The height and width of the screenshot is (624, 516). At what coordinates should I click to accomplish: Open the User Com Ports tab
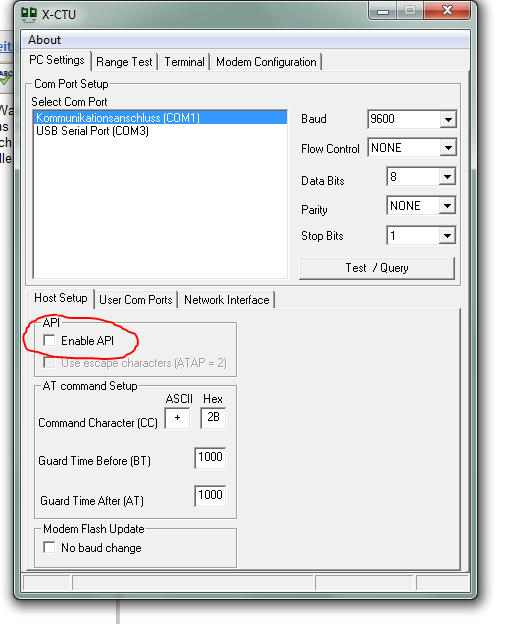click(136, 300)
